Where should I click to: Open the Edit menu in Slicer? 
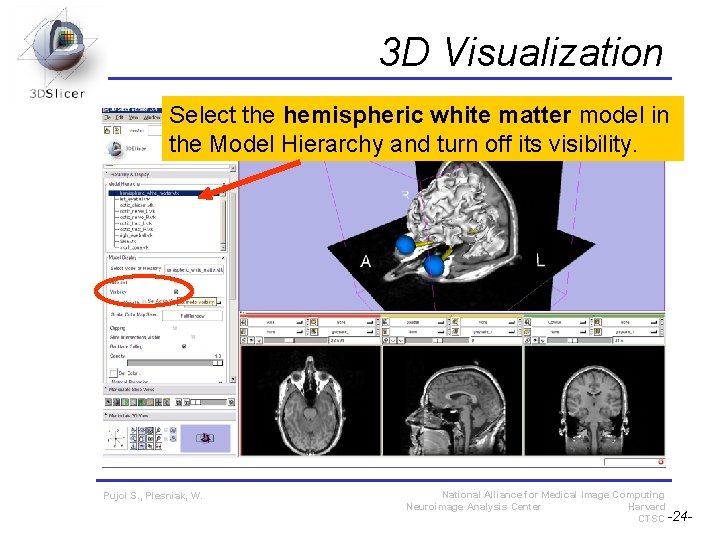120,118
